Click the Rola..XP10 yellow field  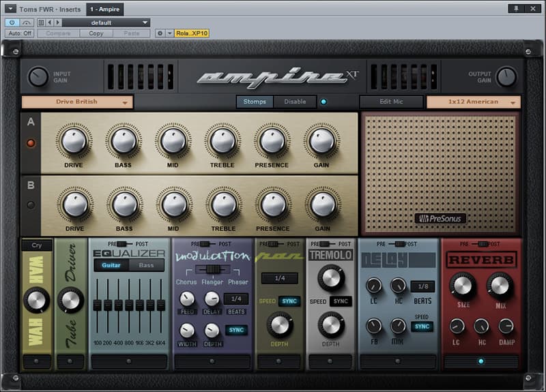coord(192,33)
